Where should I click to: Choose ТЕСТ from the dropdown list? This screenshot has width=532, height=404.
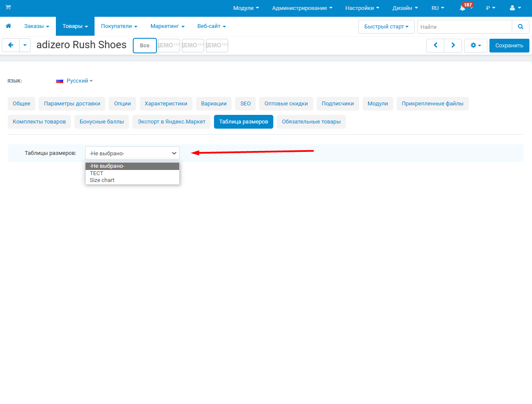[132, 173]
